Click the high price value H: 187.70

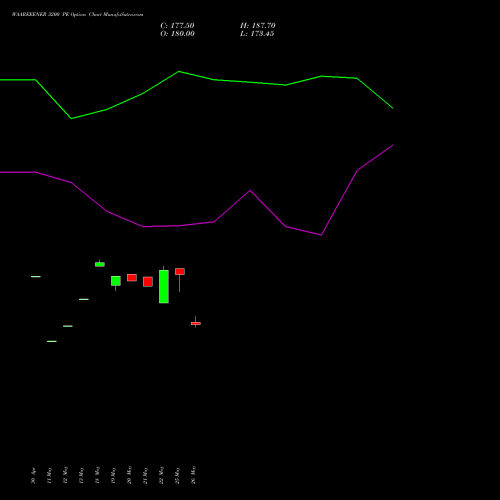click(x=258, y=26)
